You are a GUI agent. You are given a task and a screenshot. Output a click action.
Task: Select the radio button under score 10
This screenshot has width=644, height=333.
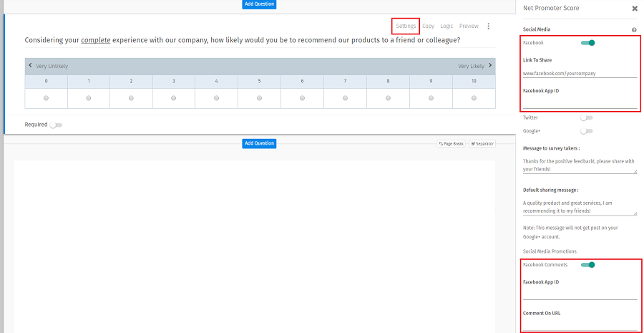click(474, 98)
